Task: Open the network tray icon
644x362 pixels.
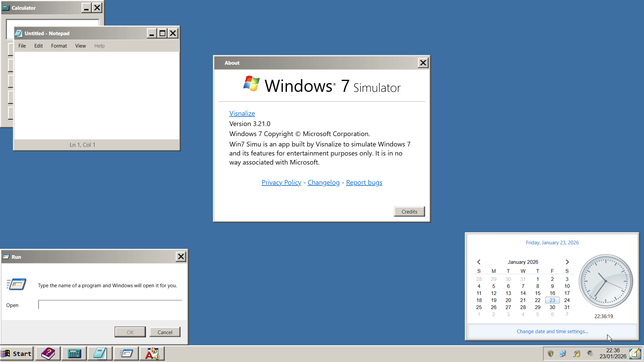Action: click(x=563, y=354)
